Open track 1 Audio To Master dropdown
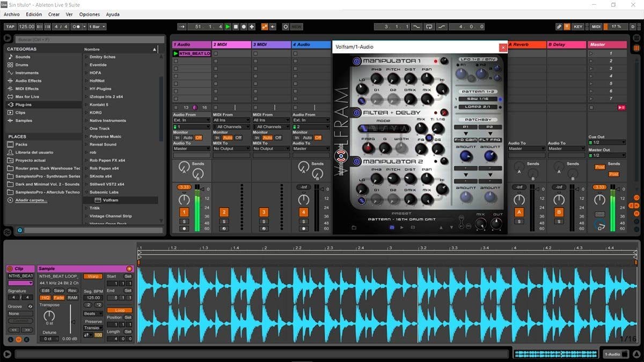644x362 pixels. [191, 149]
